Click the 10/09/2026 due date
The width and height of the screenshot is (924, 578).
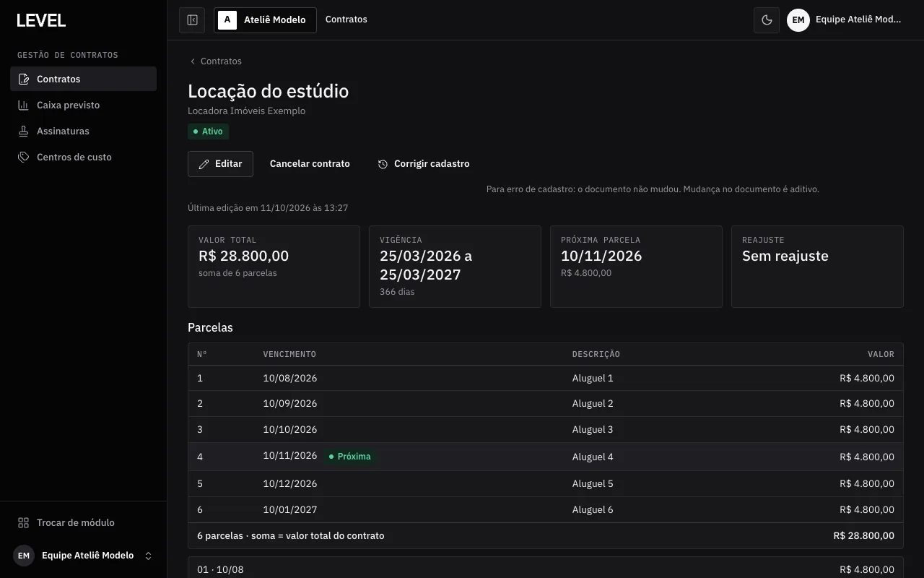290,404
